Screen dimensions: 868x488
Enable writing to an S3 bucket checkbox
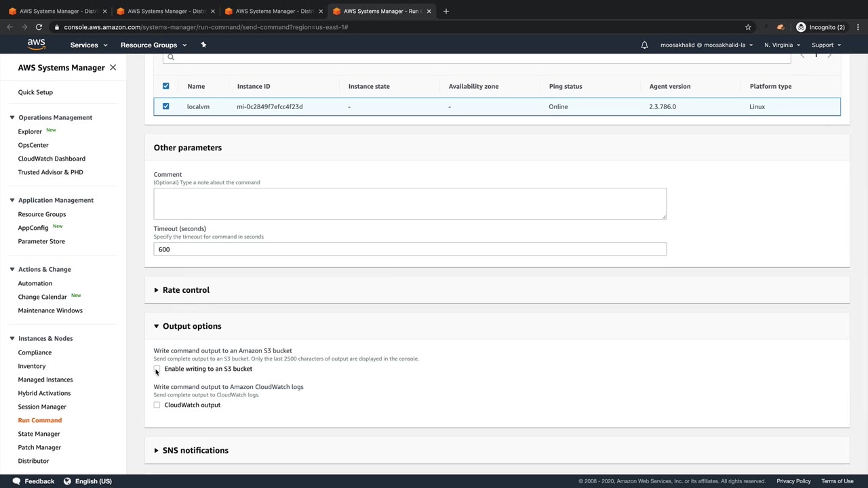pos(157,369)
